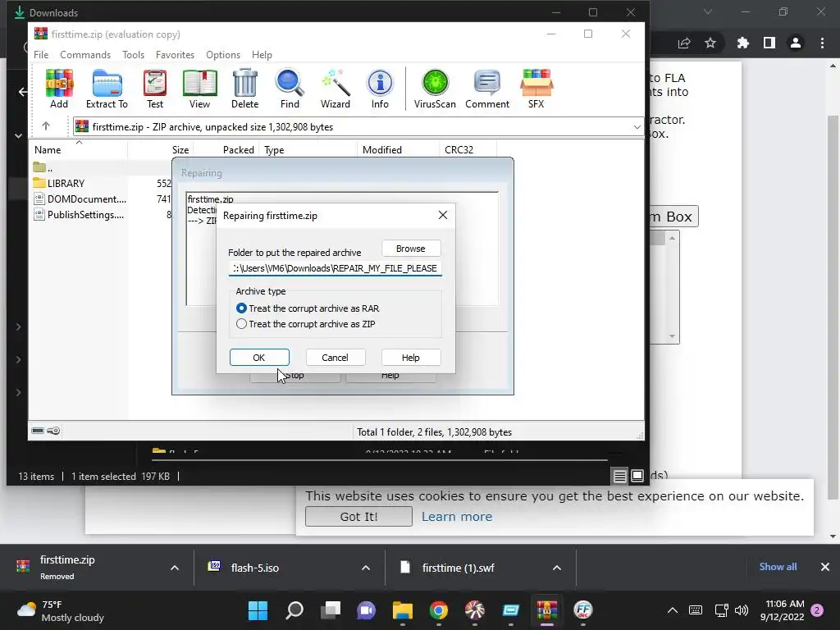Open Chrome extensions puzzle icon
Screen dimensions: 840x630
pos(742,43)
